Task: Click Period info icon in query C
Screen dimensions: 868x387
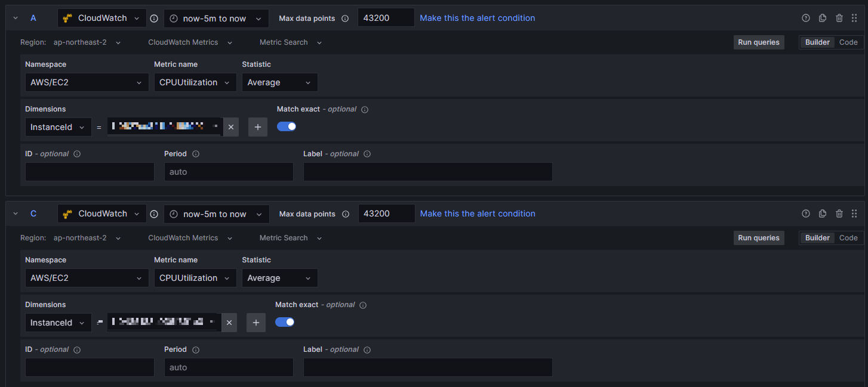Action: [196, 349]
